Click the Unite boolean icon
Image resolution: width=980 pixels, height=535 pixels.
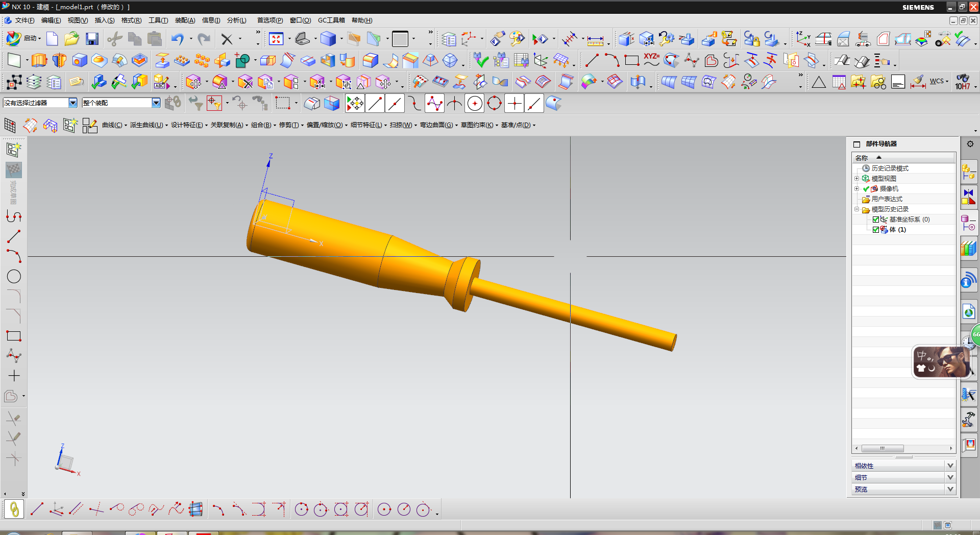242,60
